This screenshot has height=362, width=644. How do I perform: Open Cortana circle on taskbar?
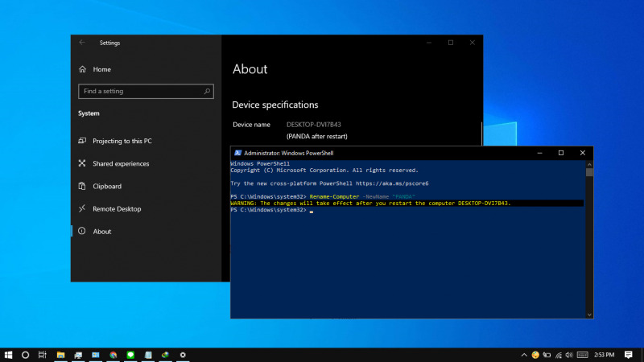coord(25,355)
